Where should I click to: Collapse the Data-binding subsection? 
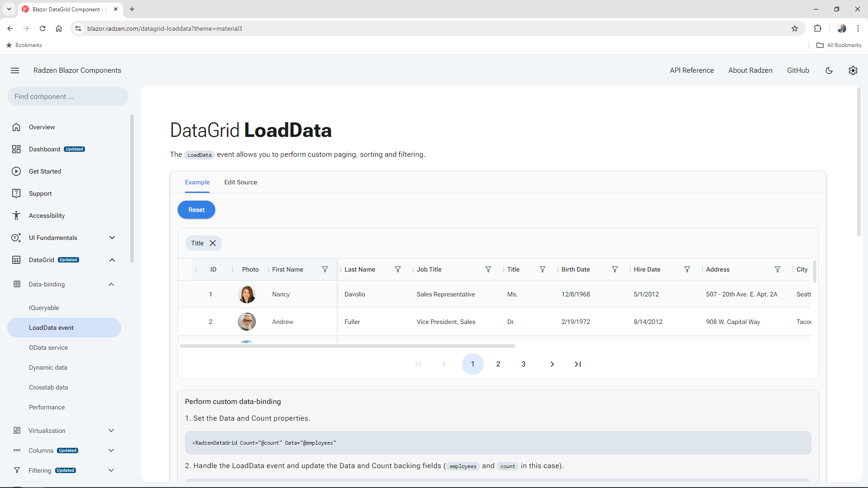tap(111, 284)
